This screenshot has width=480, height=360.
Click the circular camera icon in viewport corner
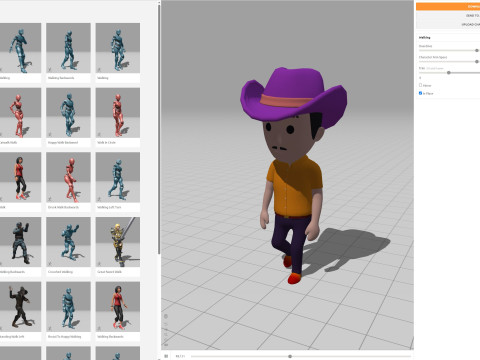pos(166,316)
